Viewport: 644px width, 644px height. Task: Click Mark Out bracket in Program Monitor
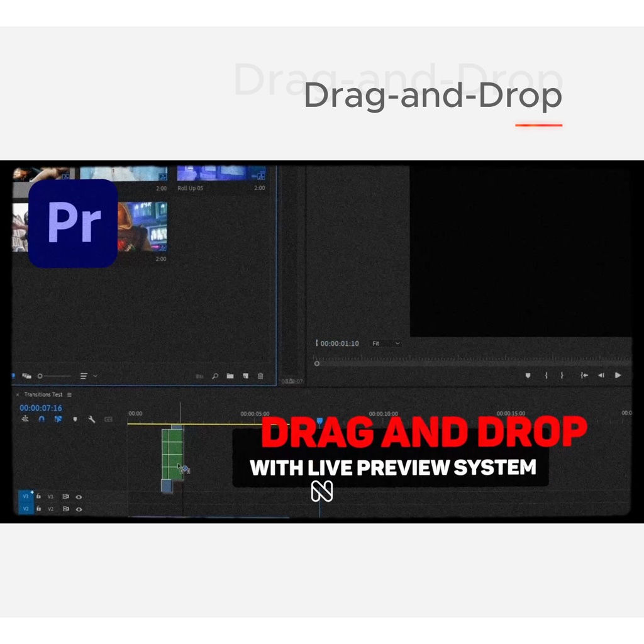coord(562,375)
